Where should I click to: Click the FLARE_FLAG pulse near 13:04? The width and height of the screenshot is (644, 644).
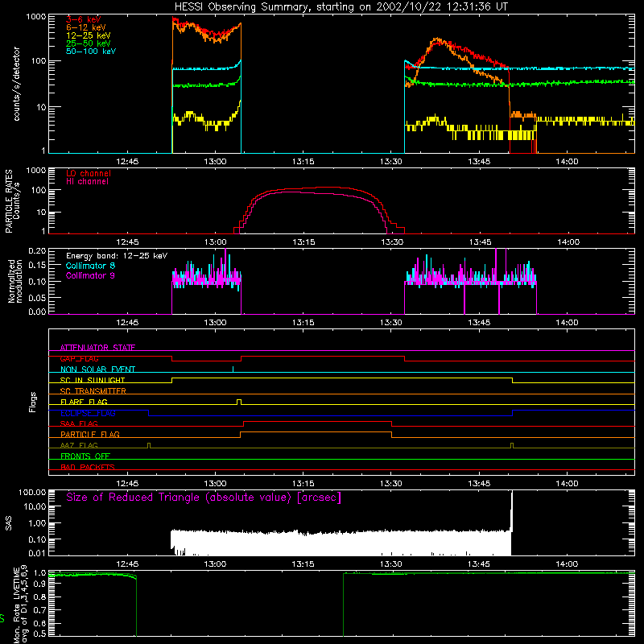(239, 402)
